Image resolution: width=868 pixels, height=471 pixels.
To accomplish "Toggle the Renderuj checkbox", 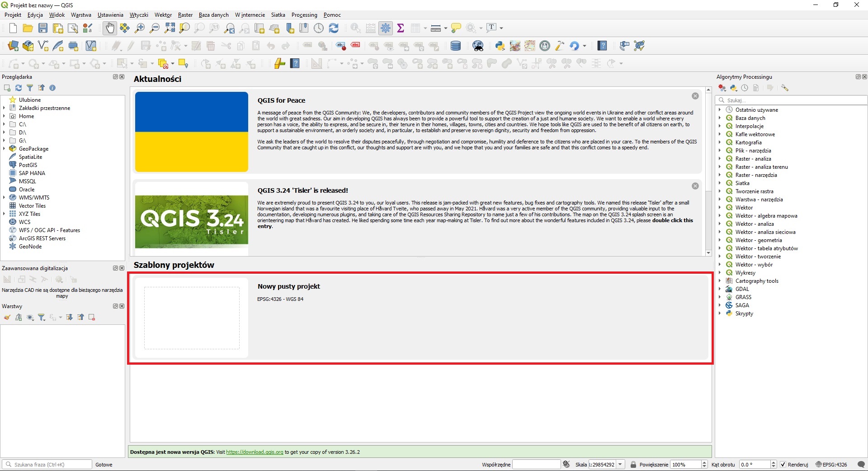I will 783,465.
